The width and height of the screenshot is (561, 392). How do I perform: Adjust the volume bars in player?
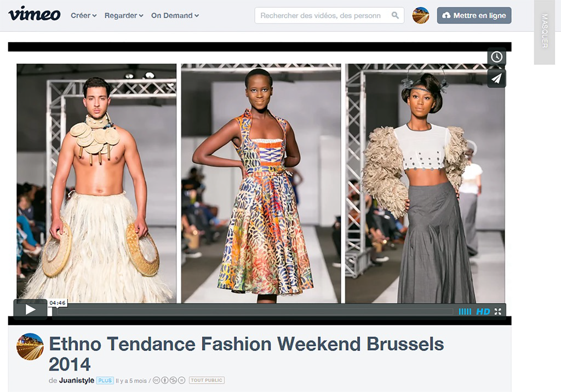[465, 312]
